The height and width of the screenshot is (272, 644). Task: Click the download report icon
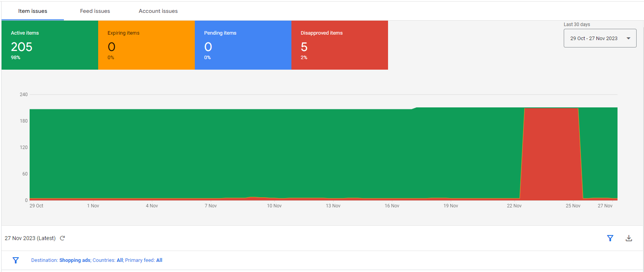pos(628,238)
